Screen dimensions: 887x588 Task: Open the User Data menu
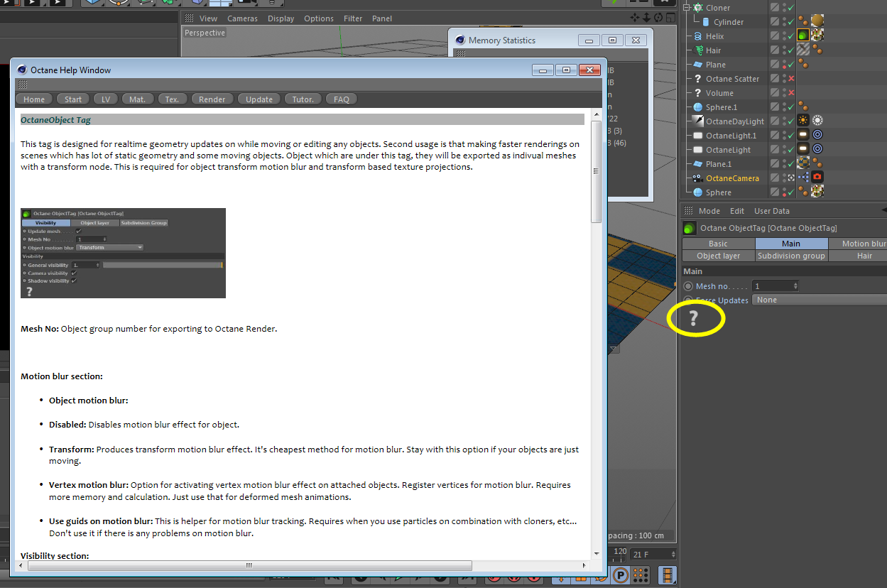(771, 211)
